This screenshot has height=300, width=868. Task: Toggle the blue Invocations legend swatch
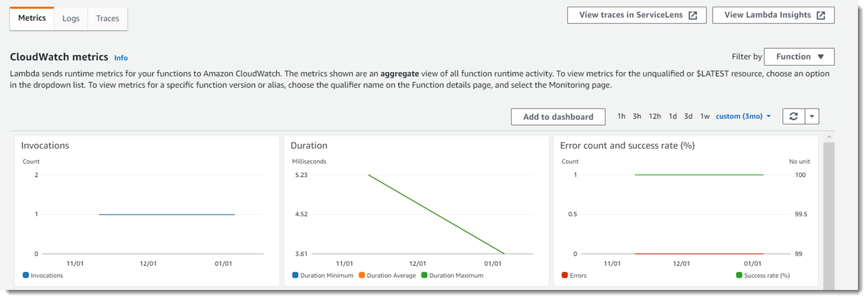25,275
